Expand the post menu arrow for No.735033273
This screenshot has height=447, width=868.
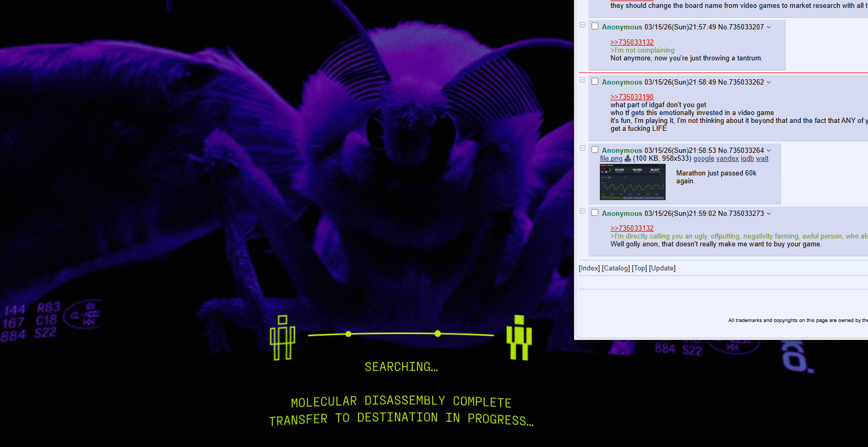[769, 214]
